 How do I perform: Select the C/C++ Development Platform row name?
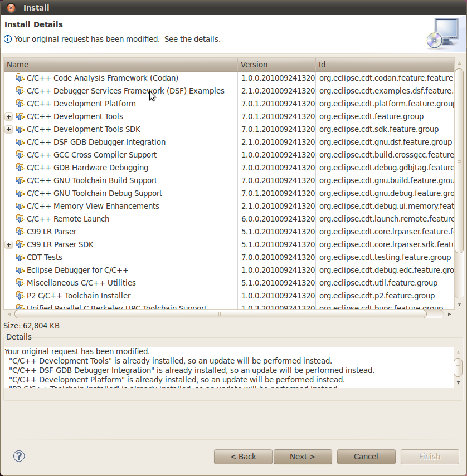(81, 104)
